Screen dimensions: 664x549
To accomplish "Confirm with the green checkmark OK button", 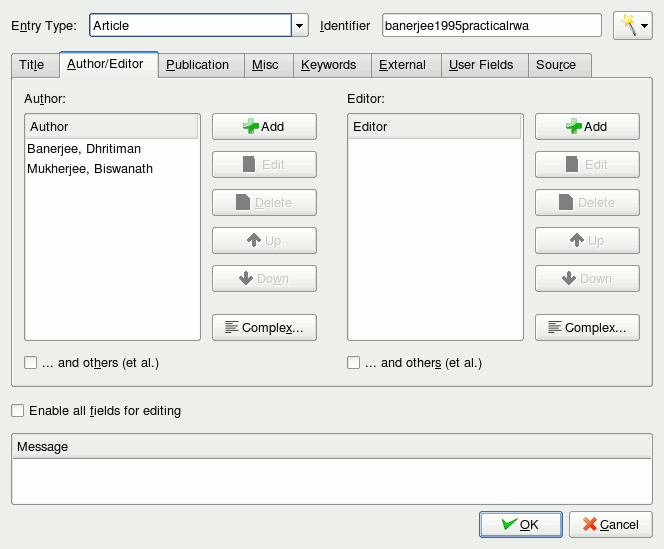I will click(x=520, y=524).
